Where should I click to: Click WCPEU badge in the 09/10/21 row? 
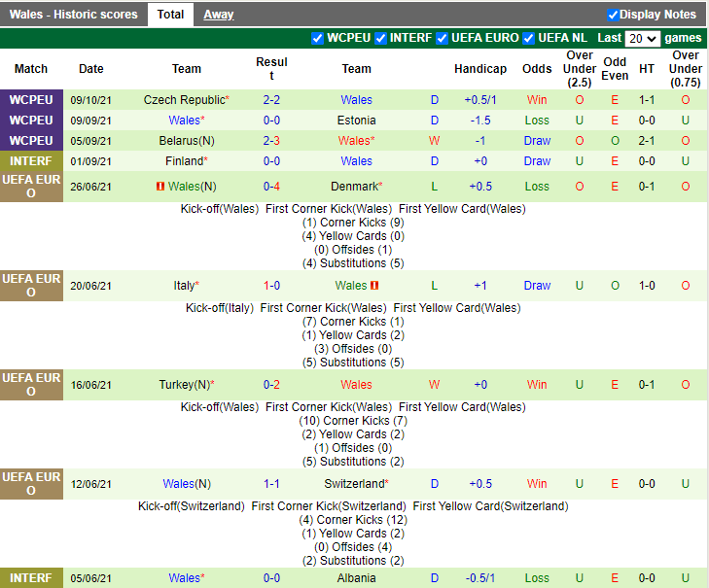coord(31,100)
